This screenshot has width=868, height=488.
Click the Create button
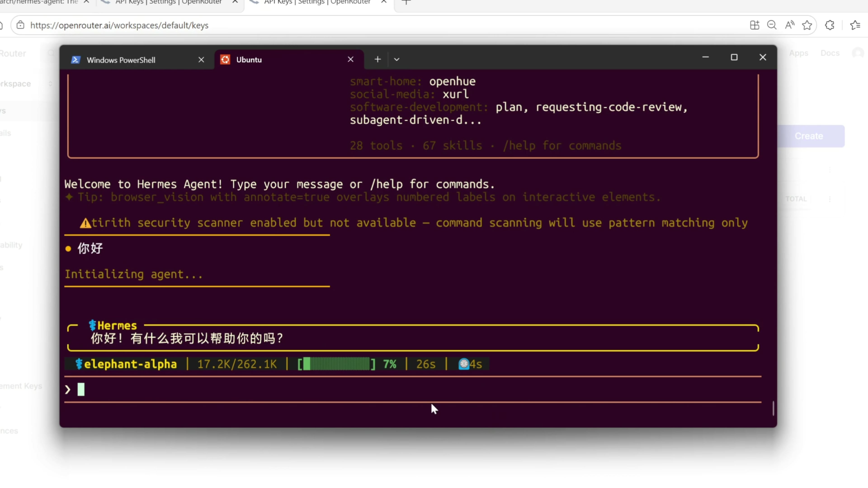click(809, 136)
